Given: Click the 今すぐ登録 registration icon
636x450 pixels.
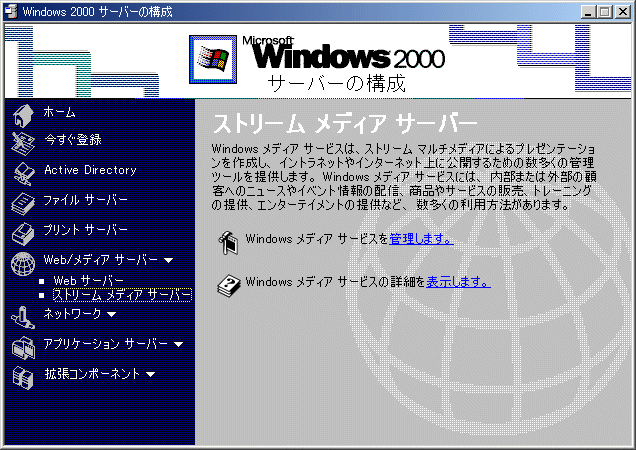Looking at the screenshot, I should click(23, 144).
